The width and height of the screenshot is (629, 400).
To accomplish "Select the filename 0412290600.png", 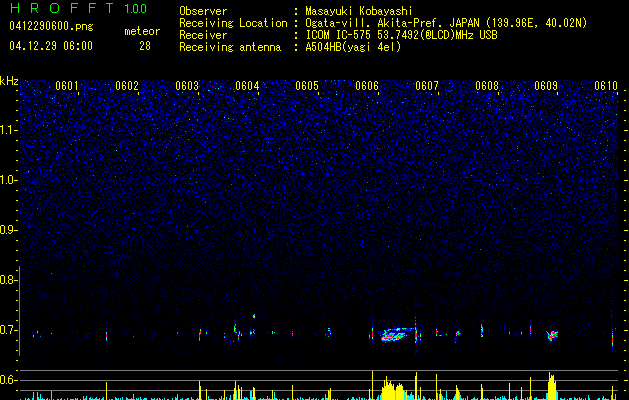I will point(51,26).
